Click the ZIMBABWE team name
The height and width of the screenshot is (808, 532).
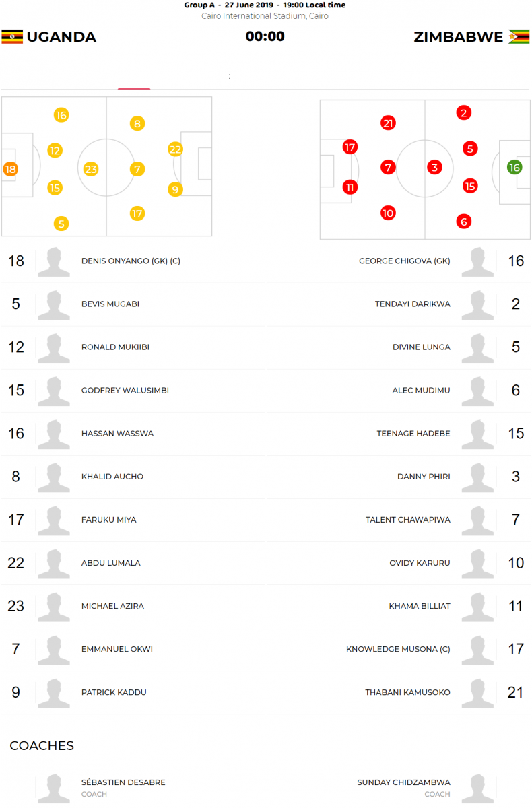(458, 37)
